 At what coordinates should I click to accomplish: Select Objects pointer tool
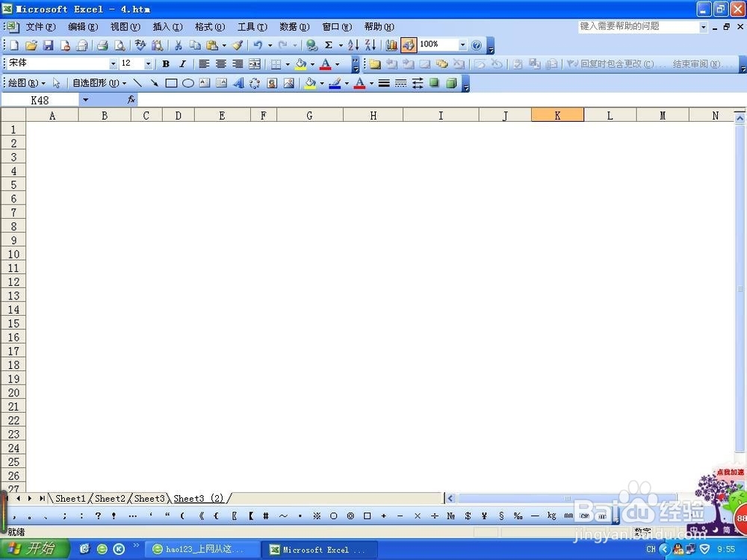(56, 84)
